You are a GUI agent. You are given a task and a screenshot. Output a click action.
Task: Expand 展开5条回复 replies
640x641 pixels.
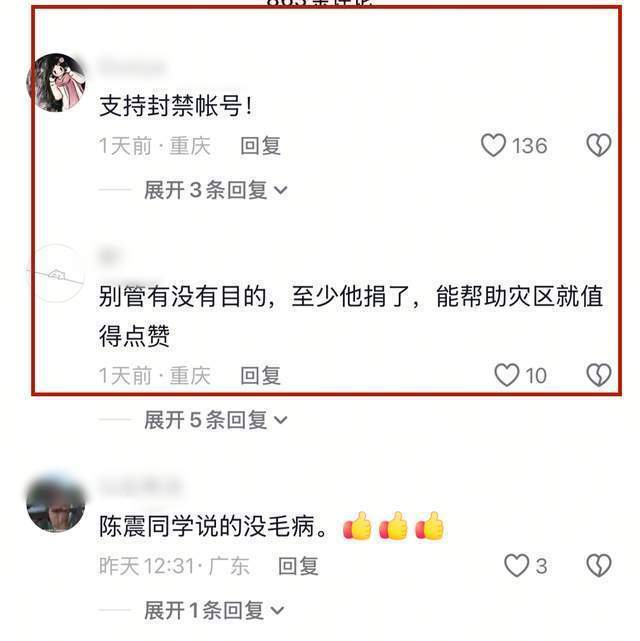click(216, 420)
